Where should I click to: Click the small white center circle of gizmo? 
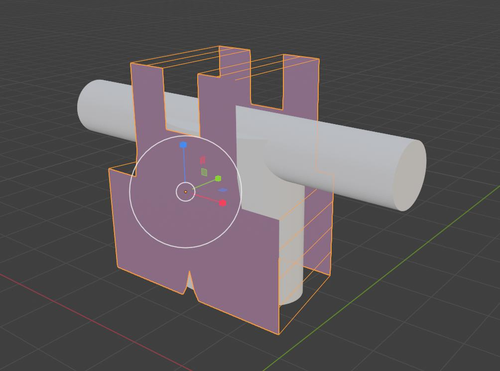tap(185, 192)
